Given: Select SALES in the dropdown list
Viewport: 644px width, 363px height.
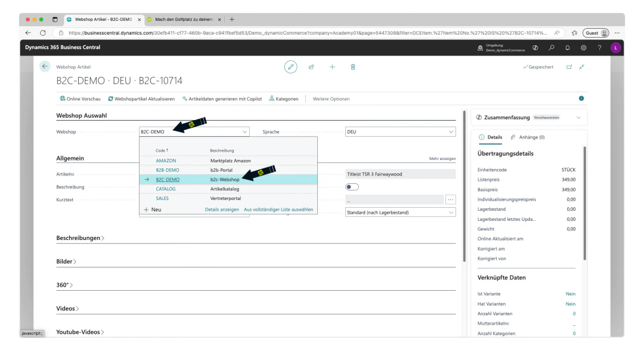Looking at the screenshot, I should point(162,198).
